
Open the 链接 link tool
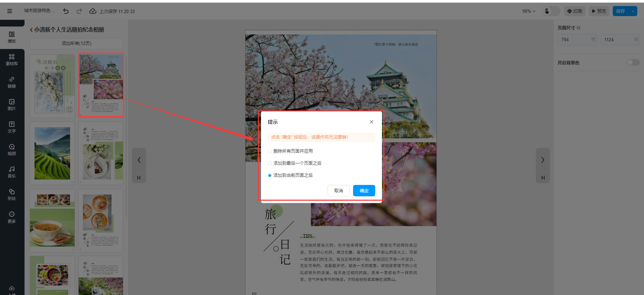pyautogui.click(x=12, y=82)
